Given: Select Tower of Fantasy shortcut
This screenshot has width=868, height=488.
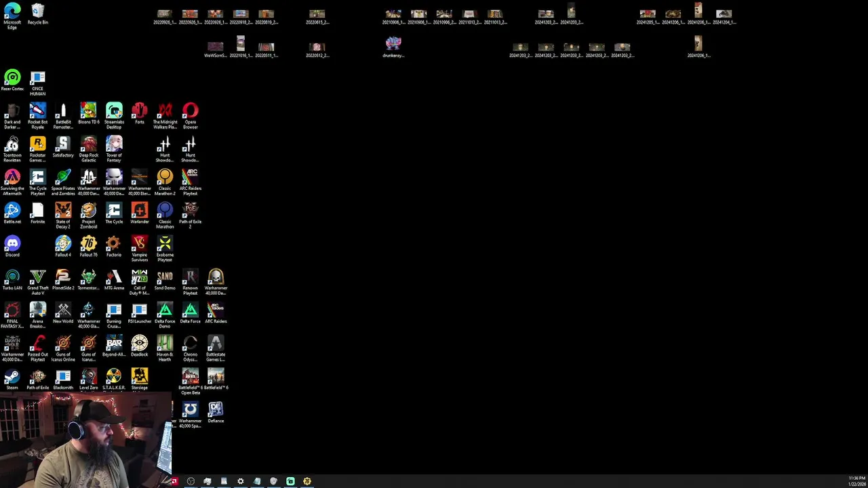Looking at the screenshot, I should coord(114,149).
